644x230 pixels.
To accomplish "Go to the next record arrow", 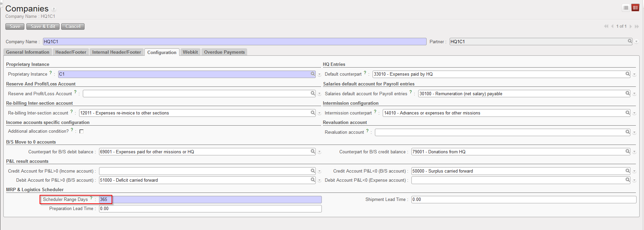I will (x=630, y=26).
